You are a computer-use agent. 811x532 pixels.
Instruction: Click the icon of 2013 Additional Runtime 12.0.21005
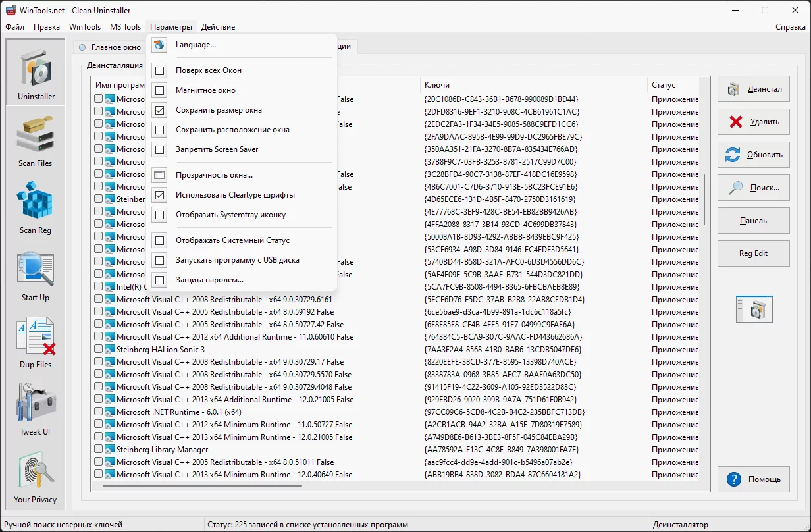[x=110, y=400]
